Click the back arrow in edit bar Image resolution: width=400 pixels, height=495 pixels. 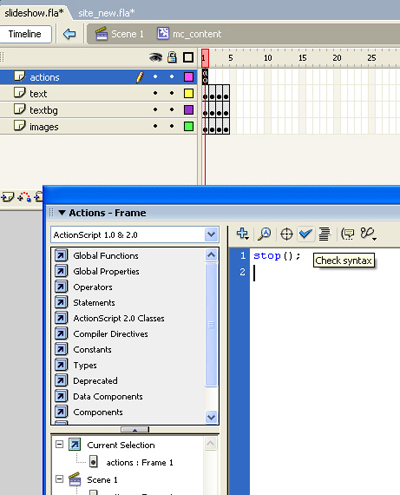69,34
